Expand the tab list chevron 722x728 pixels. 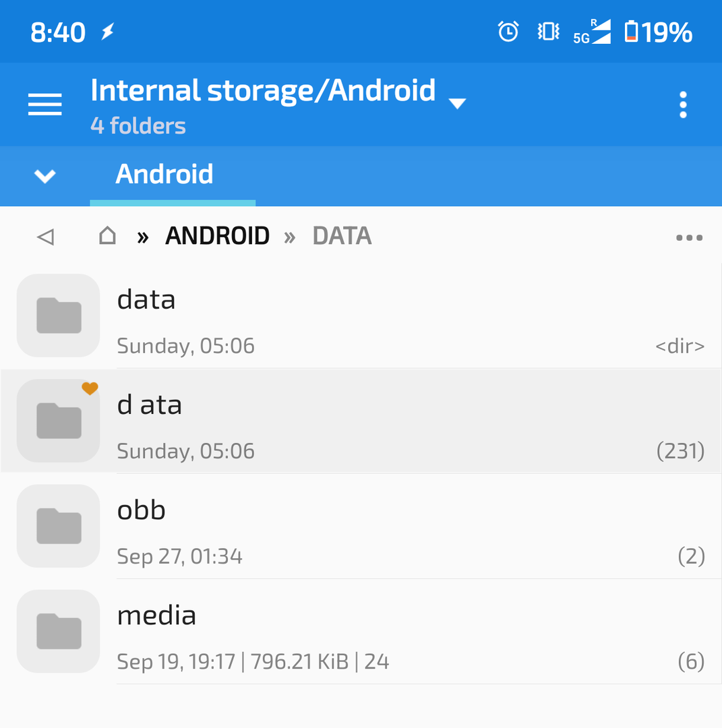45,176
